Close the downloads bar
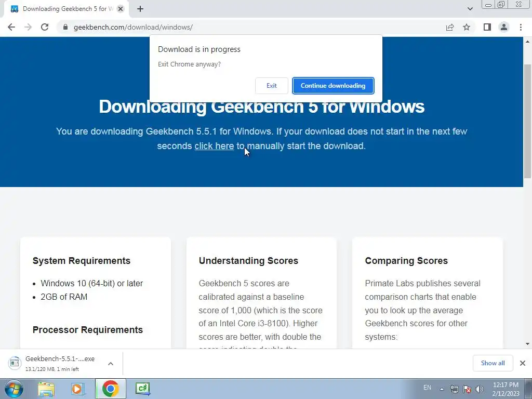 [523, 363]
